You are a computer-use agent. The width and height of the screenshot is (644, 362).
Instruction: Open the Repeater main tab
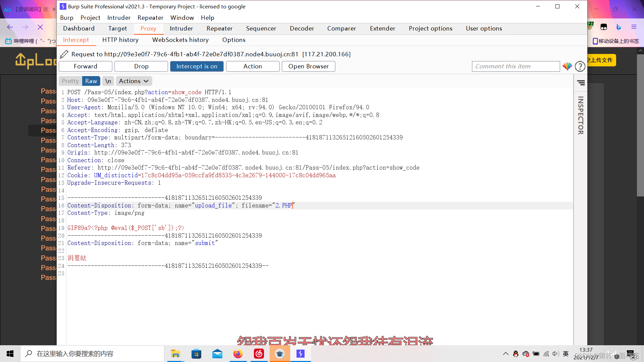(x=219, y=28)
